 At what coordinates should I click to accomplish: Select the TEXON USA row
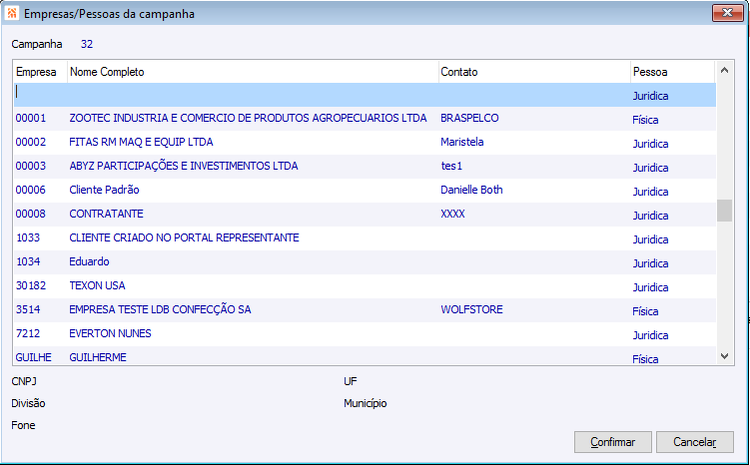click(x=365, y=286)
